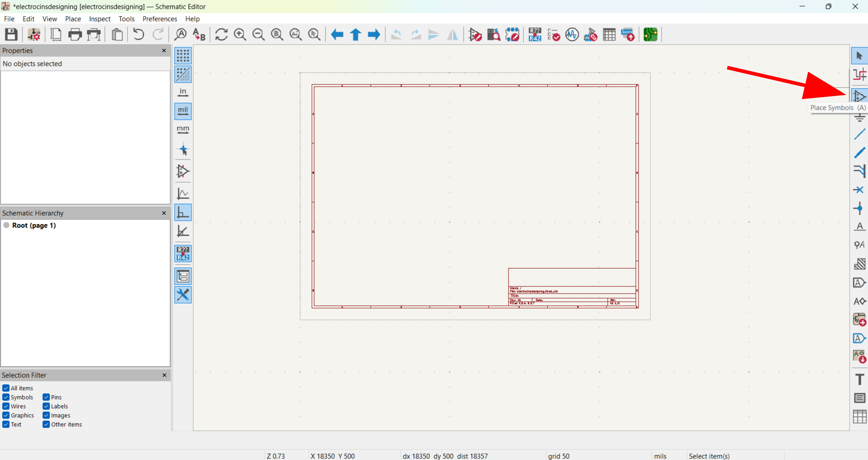Open the Simulator waveform icon
The height and width of the screenshot is (460, 868).
(572, 34)
